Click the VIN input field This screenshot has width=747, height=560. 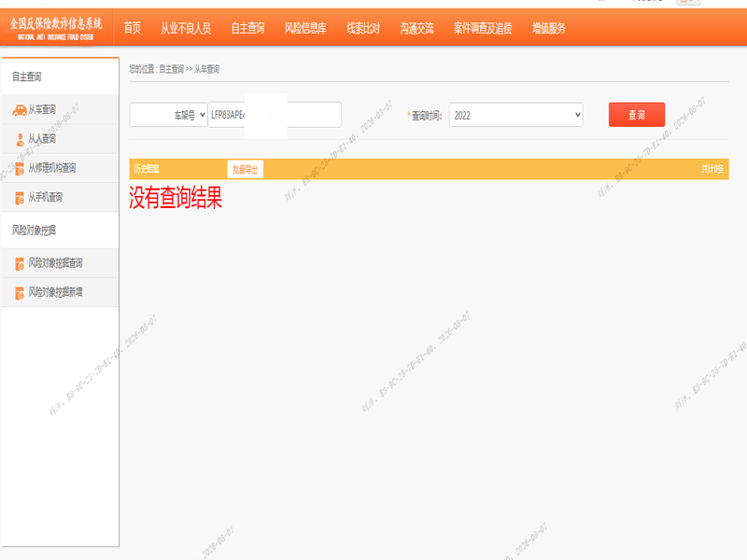[x=275, y=115]
